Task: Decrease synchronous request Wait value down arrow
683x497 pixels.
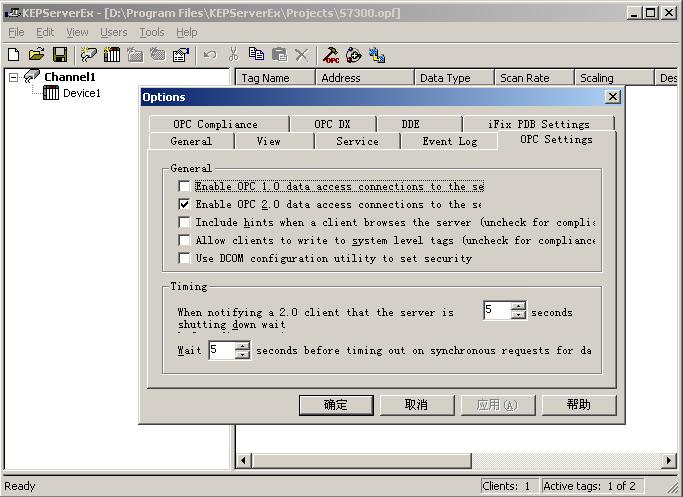Action: tap(242, 355)
